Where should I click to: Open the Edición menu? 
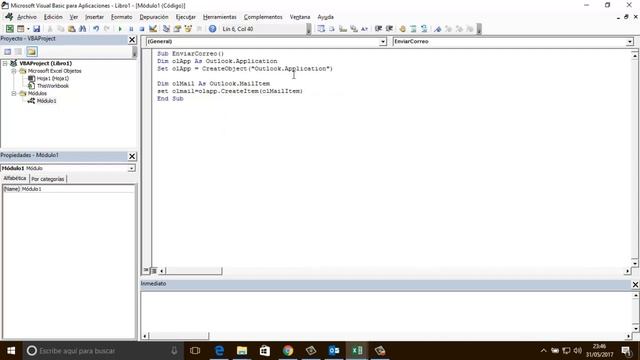[53, 17]
